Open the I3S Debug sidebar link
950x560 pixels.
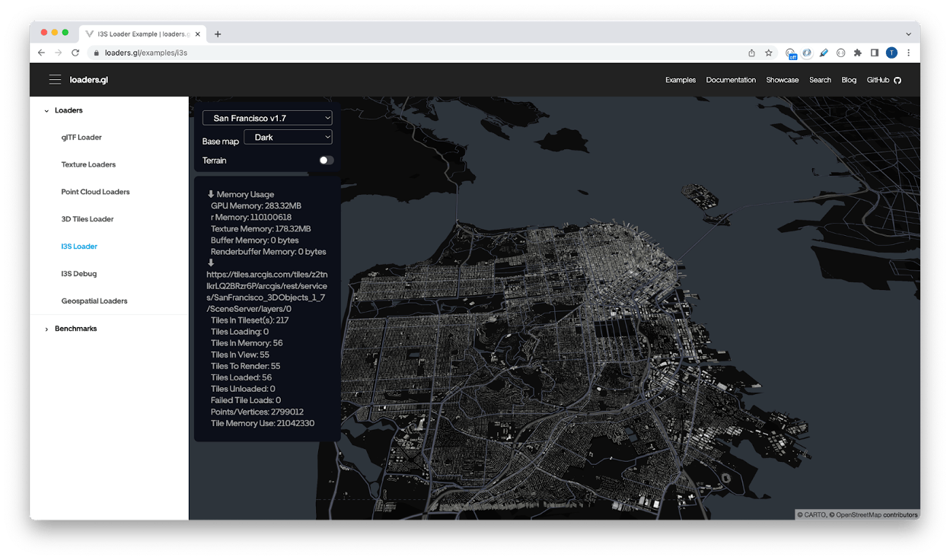point(79,273)
